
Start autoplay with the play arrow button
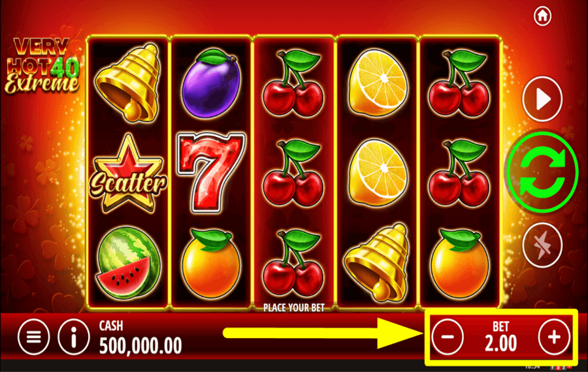click(542, 99)
